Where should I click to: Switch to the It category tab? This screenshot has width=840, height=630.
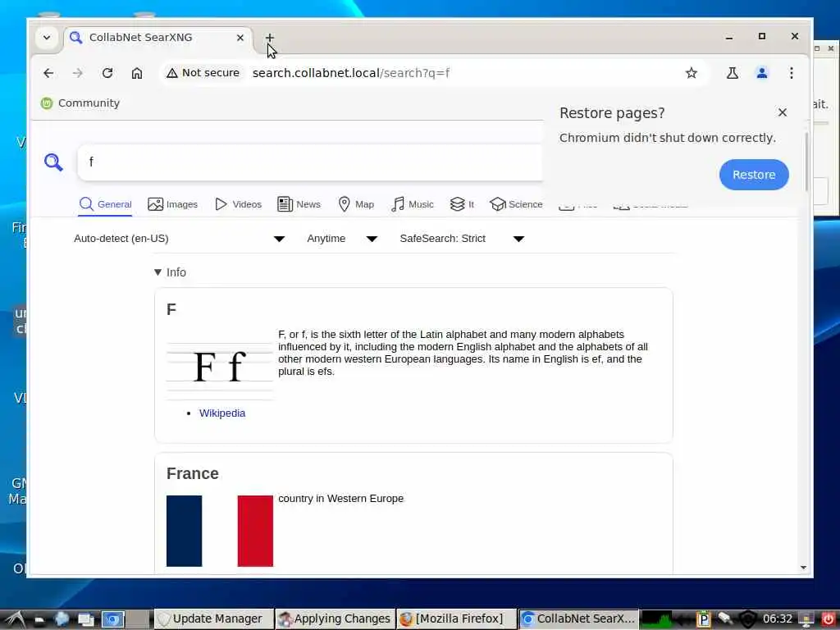click(462, 204)
